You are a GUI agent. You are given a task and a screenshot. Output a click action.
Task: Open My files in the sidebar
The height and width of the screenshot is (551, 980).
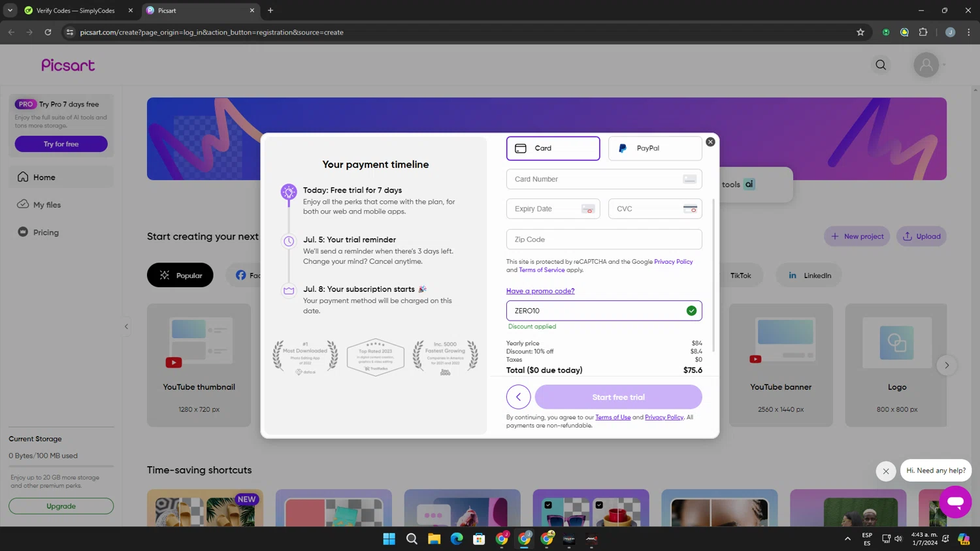[x=46, y=205]
